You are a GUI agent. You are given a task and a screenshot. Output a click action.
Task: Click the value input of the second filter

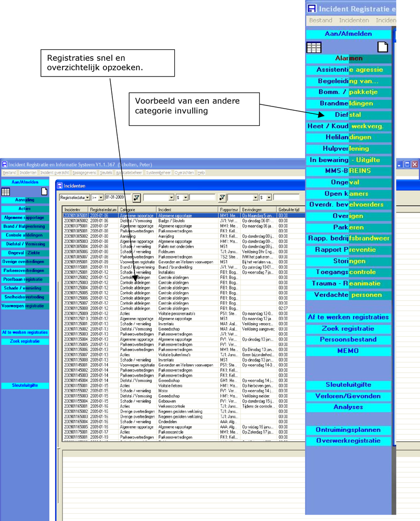203,197
